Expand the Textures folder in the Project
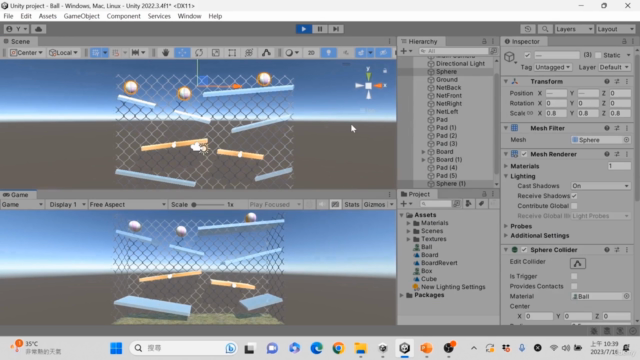 tap(409, 239)
